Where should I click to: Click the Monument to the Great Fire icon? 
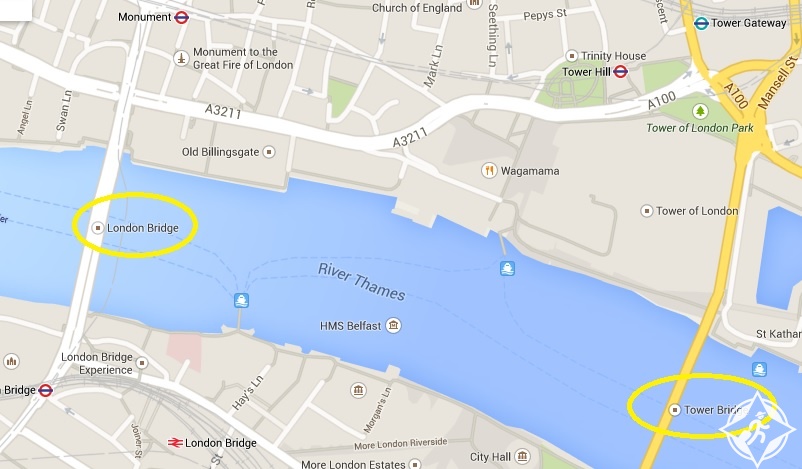[x=181, y=58]
